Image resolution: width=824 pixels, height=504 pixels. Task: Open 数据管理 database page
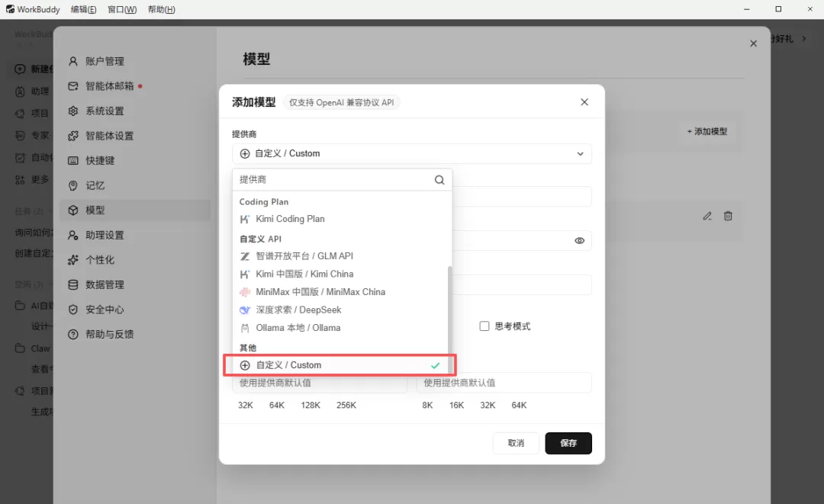(135, 284)
